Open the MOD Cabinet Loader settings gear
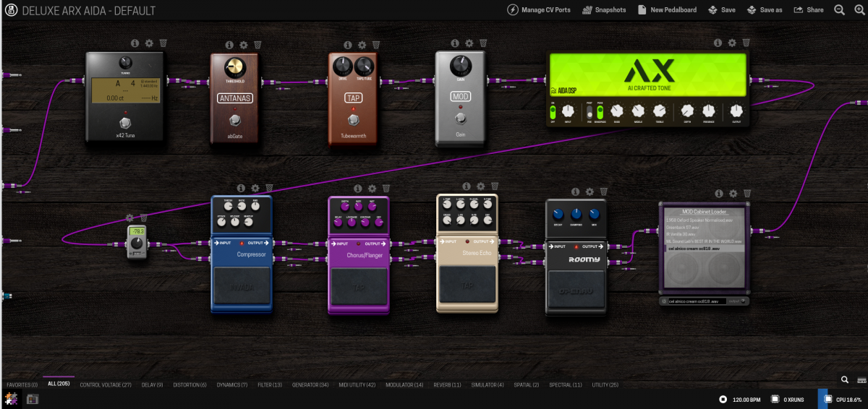868x409 pixels. (733, 194)
